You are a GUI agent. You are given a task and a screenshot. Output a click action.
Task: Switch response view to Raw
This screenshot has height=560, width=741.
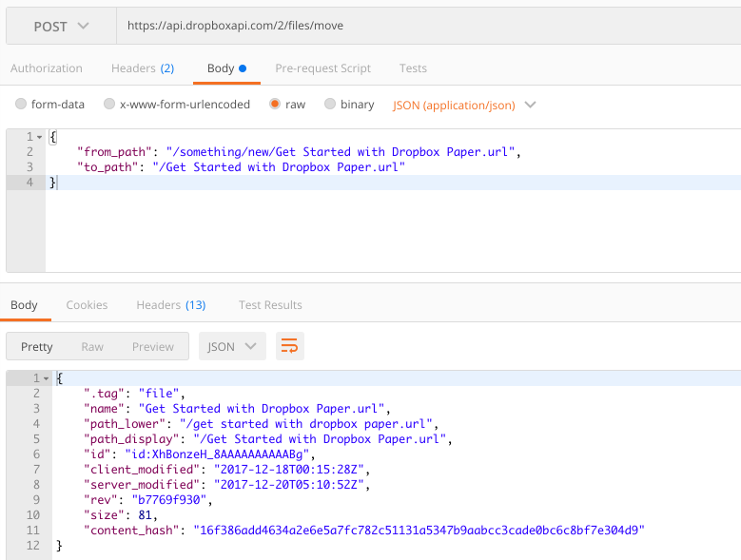[x=92, y=347]
